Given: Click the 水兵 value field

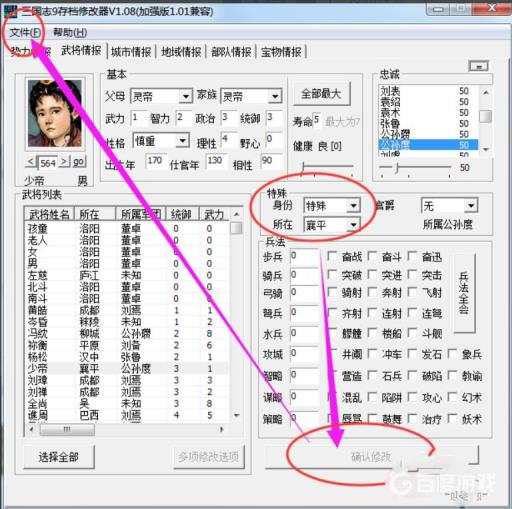Looking at the screenshot, I should pos(304,334).
